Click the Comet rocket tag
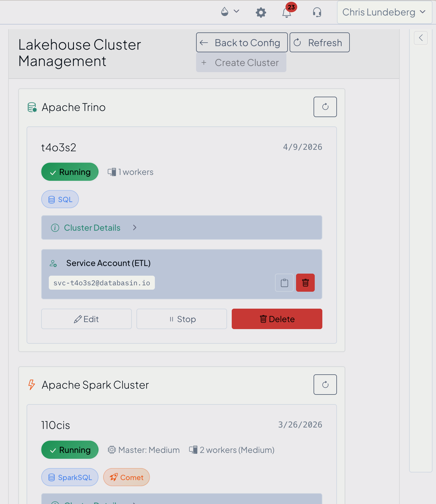Viewport: 436px width, 504px height. tap(127, 477)
